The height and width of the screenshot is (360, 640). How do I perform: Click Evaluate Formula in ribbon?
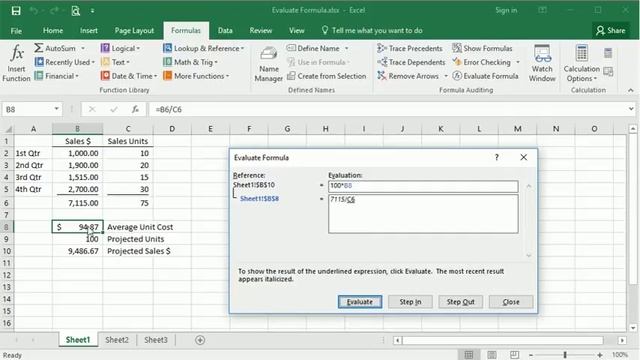[x=485, y=76]
